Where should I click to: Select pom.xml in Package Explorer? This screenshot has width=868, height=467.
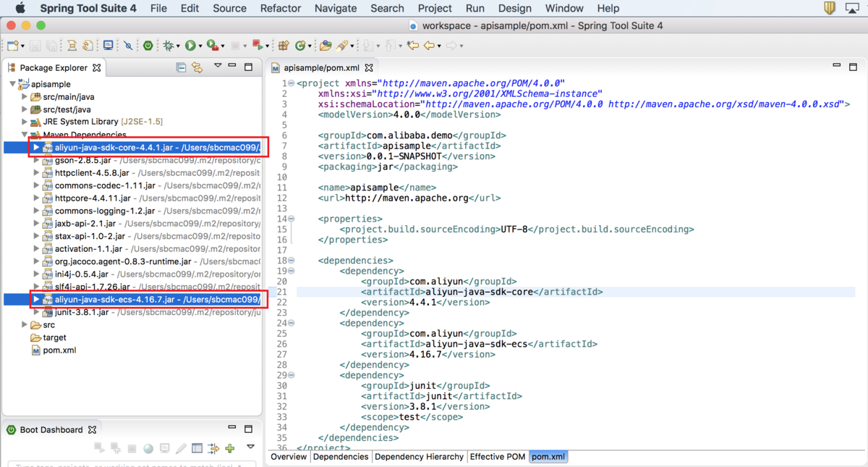(x=59, y=350)
